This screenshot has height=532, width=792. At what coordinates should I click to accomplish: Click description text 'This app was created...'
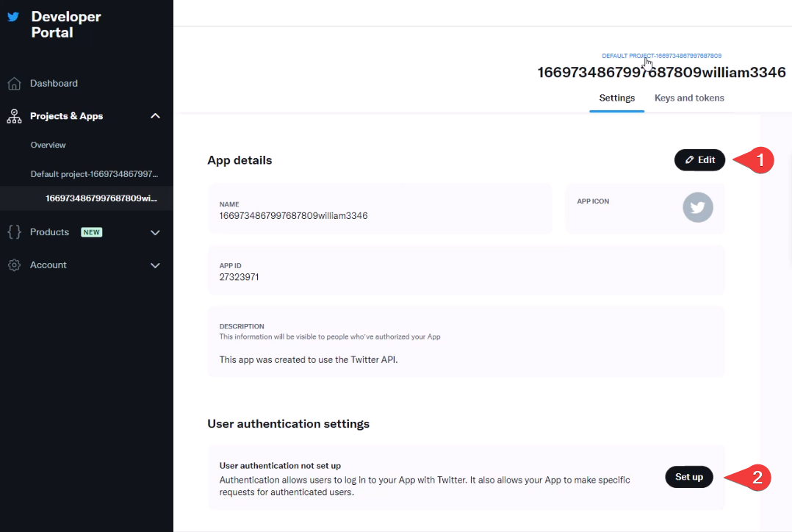point(308,360)
